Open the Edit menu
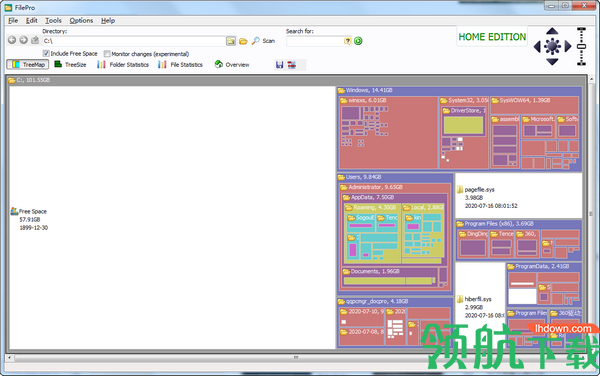Viewport: 600px width, 376px height. 31,21
